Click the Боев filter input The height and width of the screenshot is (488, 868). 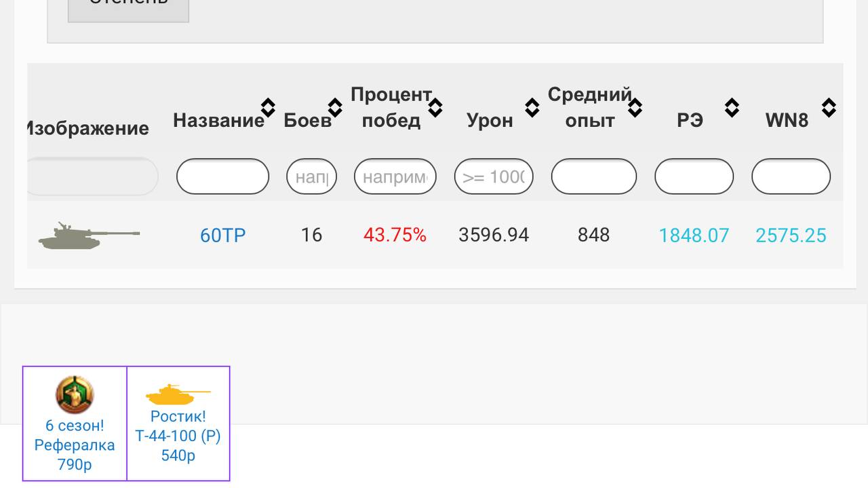tap(311, 176)
